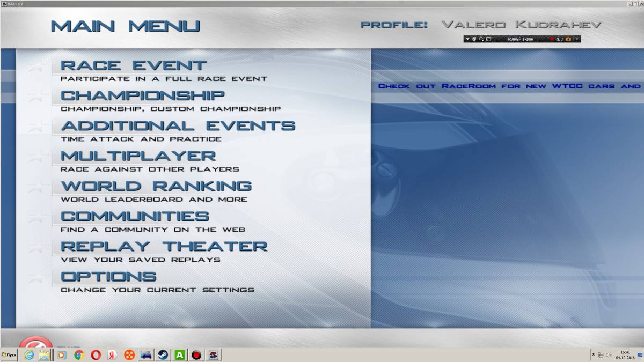Open Steam from the taskbar
Viewport: 644px width, 362px height.
pos(163,355)
